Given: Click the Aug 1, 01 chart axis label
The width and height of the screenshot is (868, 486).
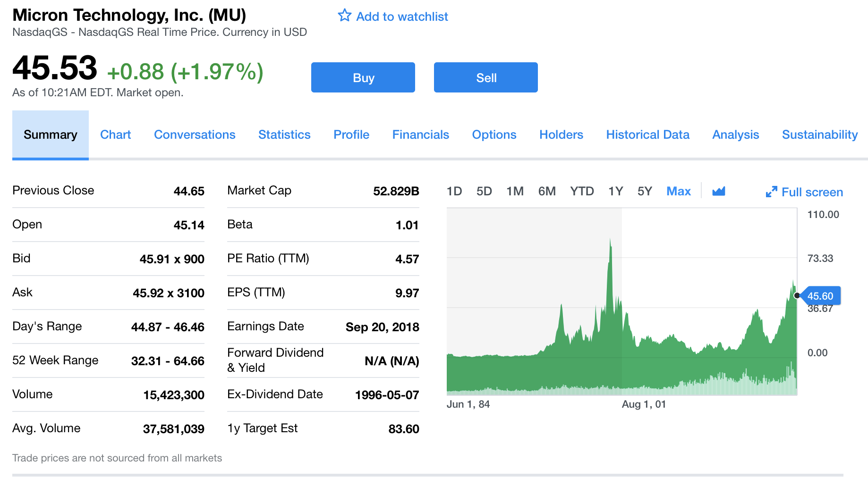Looking at the screenshot, I should pyautogui.click(x=644, y=404).
